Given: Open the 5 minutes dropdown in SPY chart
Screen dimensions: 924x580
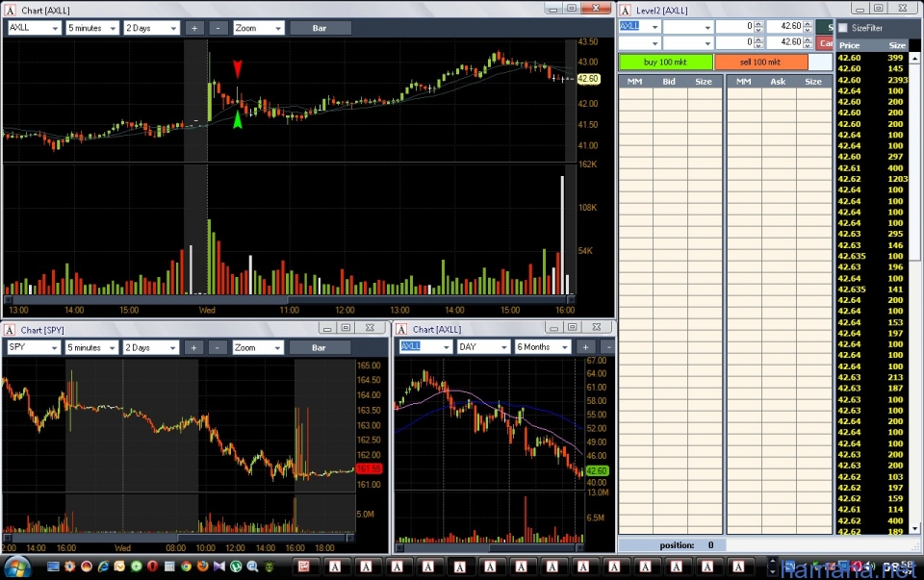Looking at the screenshot, I should [x=112, y=347].
